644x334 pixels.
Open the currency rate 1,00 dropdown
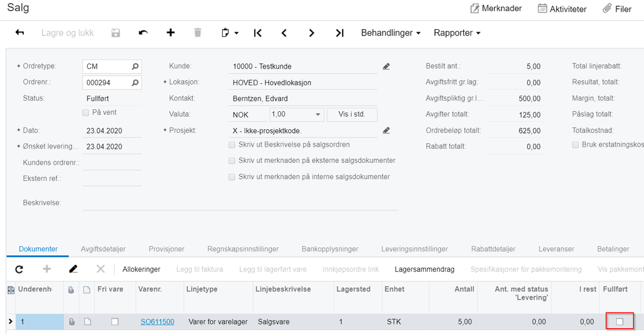(x=317, y=114)
